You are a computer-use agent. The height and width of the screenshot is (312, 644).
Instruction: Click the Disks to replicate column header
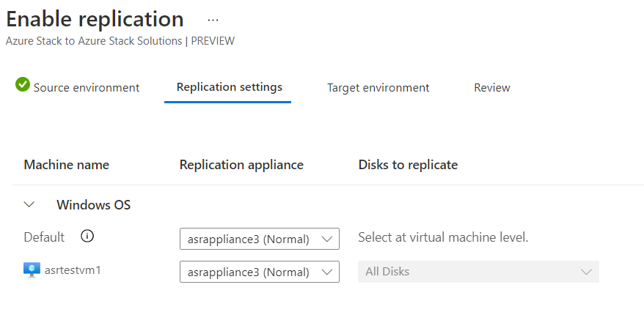coord(407,165)
